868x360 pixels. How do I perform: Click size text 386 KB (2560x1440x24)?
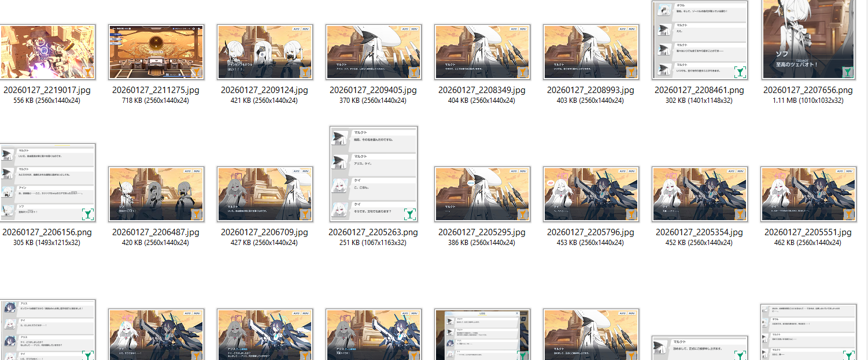pyautogui.click(x=482, y=243)
